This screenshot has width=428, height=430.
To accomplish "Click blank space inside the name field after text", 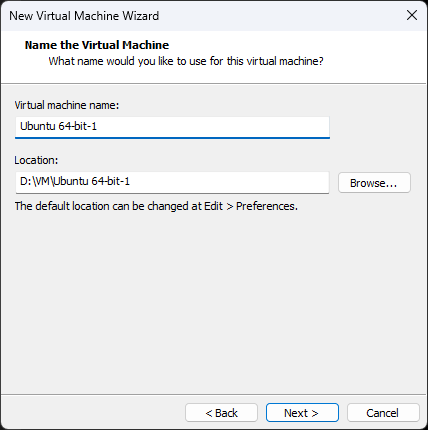I will point(213,127).
